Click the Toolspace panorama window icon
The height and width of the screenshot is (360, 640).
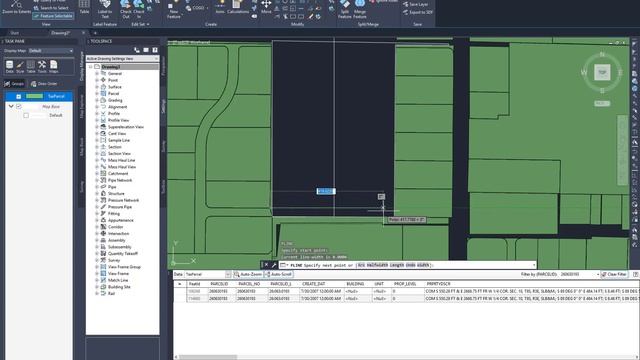click(x=146, y=50)
